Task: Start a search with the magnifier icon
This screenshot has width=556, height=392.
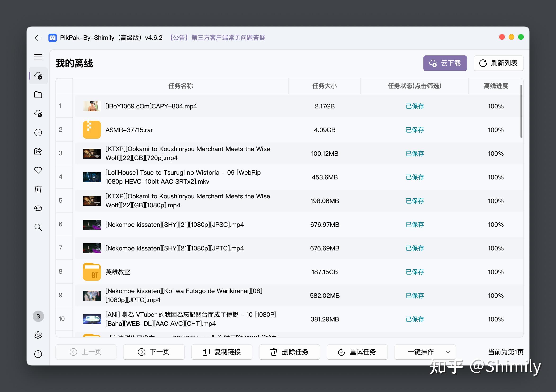Action: click(38, 227)
